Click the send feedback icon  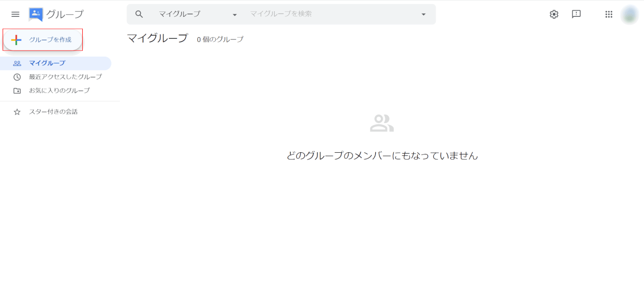click(x=576, y=14)
